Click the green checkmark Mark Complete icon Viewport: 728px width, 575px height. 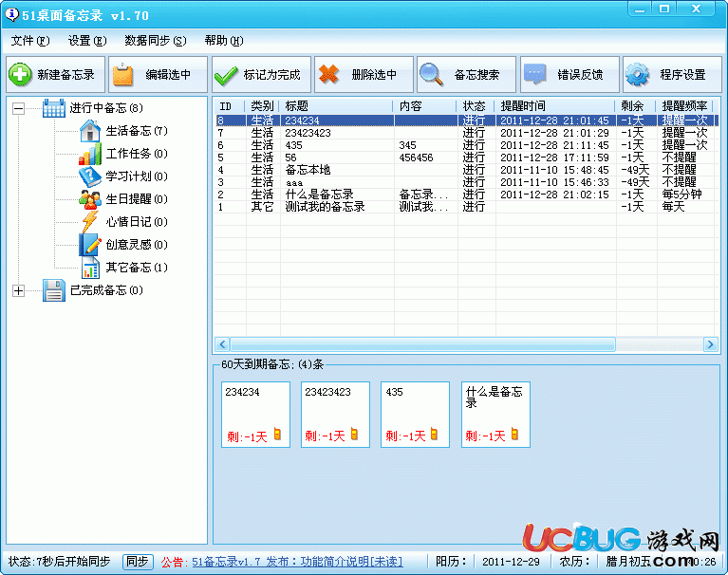tap(226, 76)
